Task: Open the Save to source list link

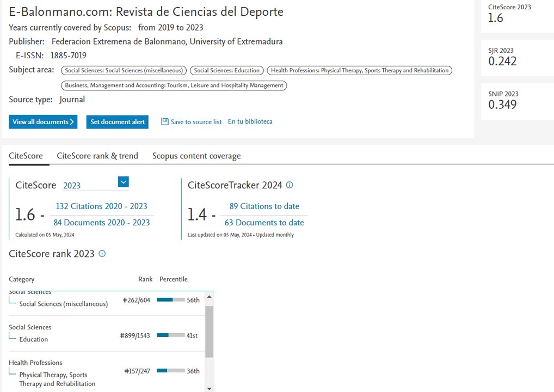Action: 196,122
